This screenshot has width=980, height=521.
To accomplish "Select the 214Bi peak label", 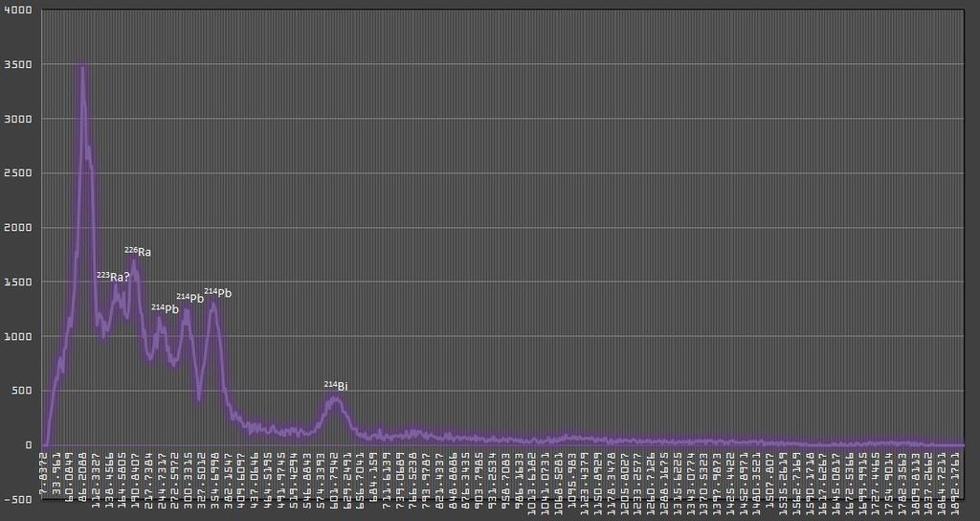I will coord(335,386).
